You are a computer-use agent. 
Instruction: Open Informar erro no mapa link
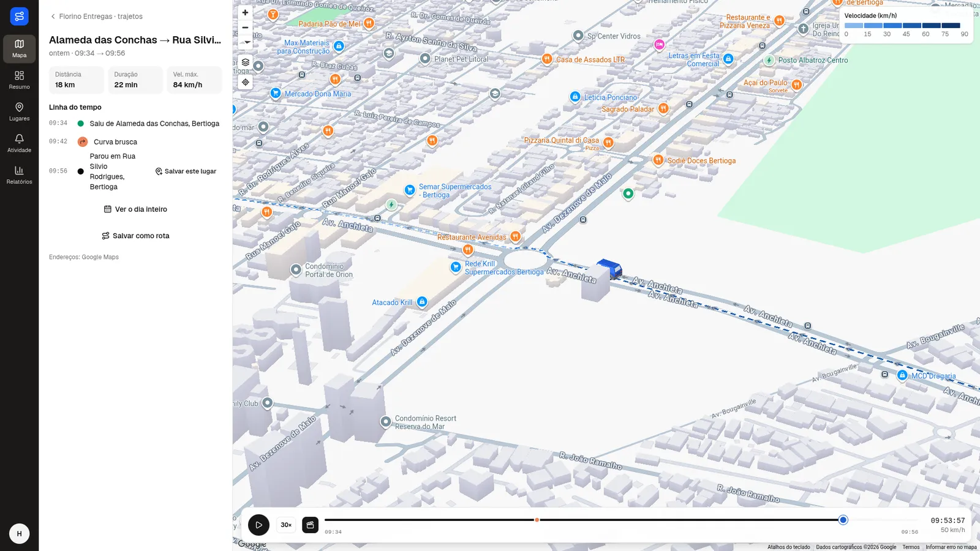coord(951,547)
